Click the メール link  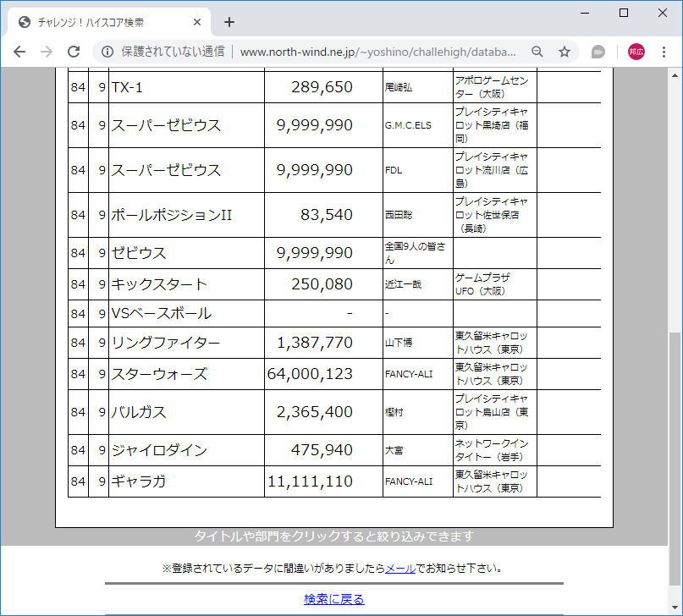(x=400, y=568)
